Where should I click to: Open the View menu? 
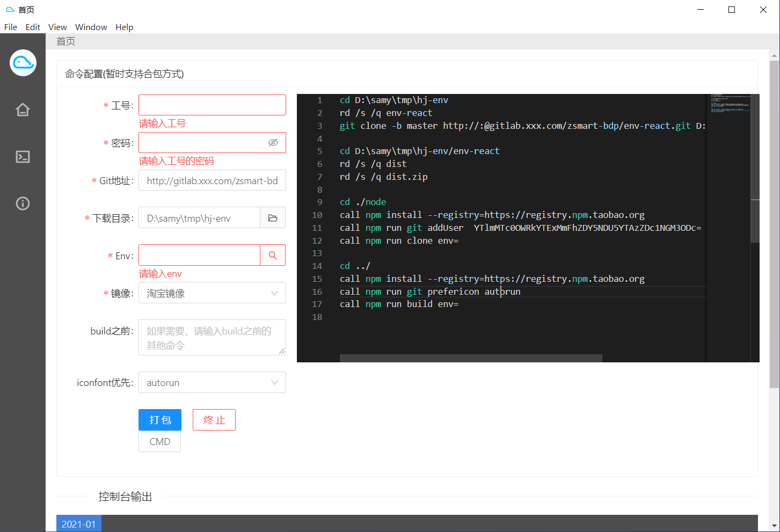(57, 27)
